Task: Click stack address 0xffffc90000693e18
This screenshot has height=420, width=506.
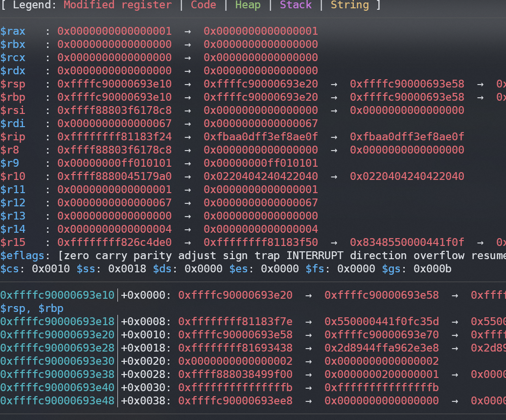Action: 57,322
